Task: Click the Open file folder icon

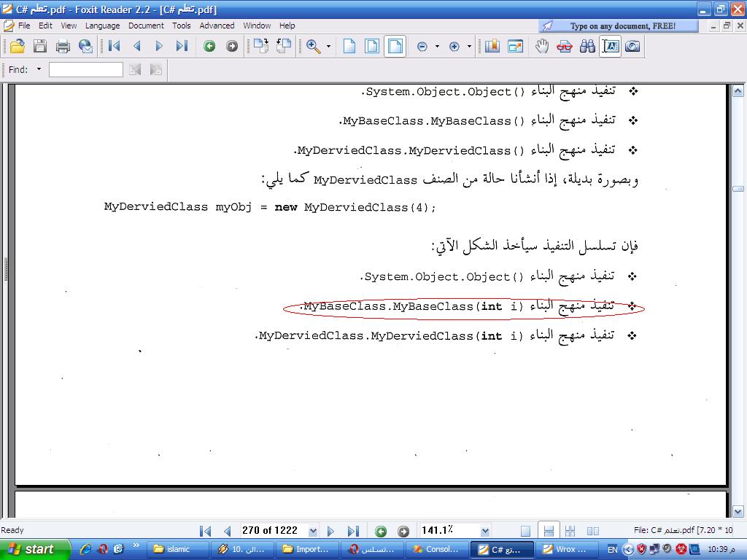Action: click(x=18, y=46)
